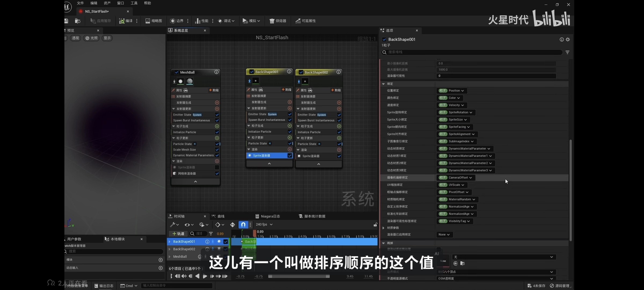This screenshot has width=644, height=290.
Task: Toggle the BackShape001 checkbox in the options panel
Action: pos(384,39)
